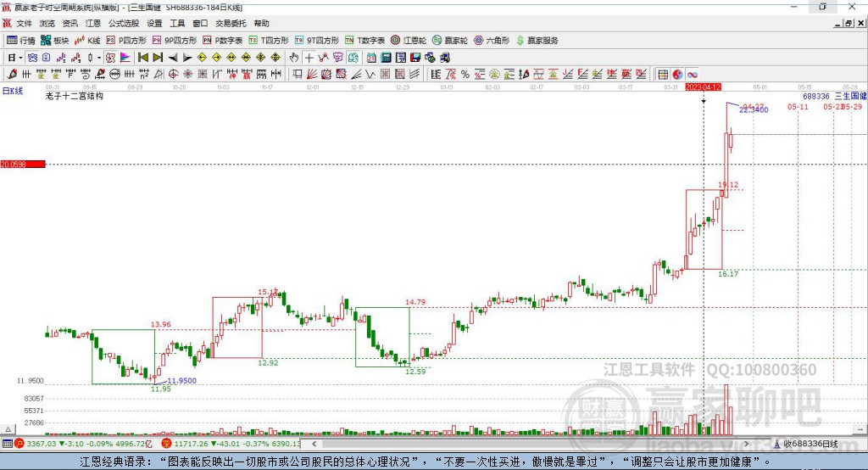Open the T数字表 time table
Image resolution: width=868 pixels, height=470 pixels.
click(364, 41)
